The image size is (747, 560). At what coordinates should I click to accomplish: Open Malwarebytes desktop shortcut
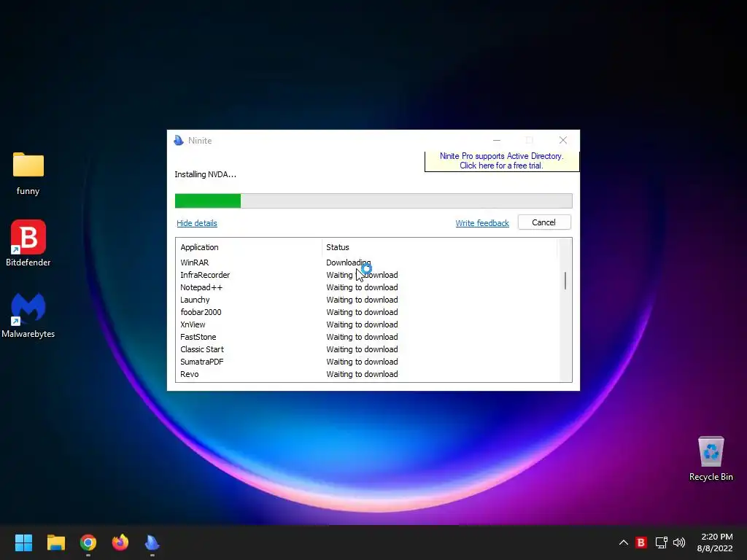pos(28,315)
